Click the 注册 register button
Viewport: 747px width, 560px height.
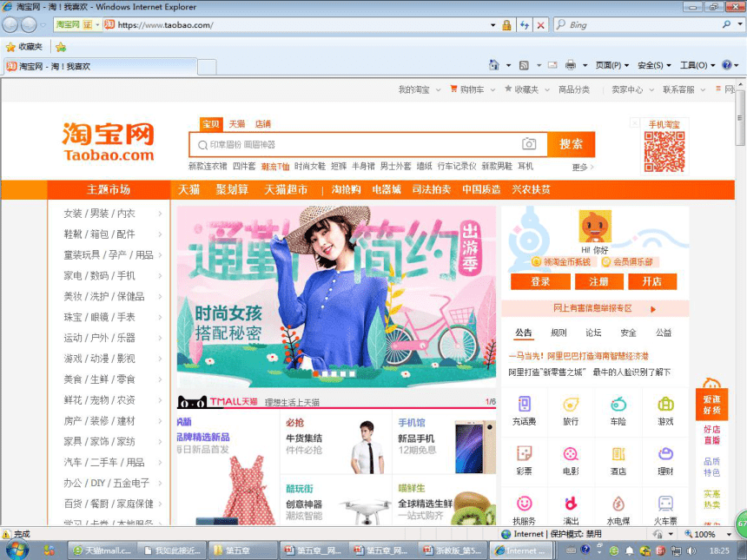point(599,281)
